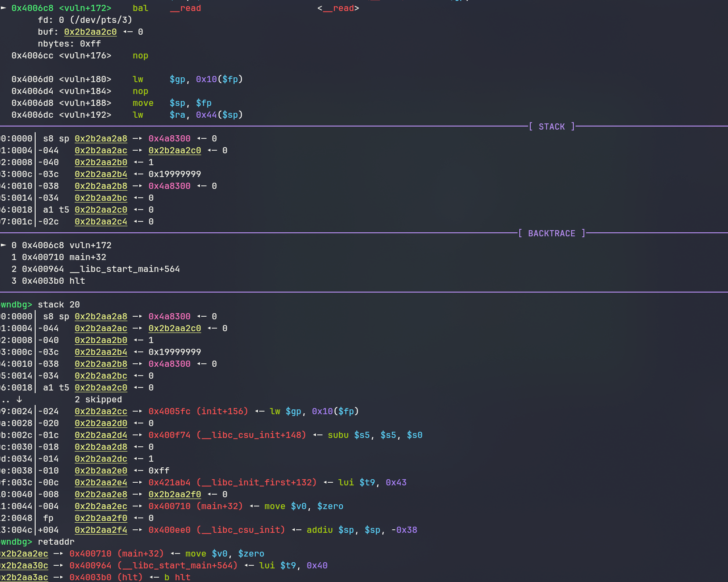Open address 0x2b2aa3ac in the retaddr output
728x582 pixels.
tap(24, 577)
